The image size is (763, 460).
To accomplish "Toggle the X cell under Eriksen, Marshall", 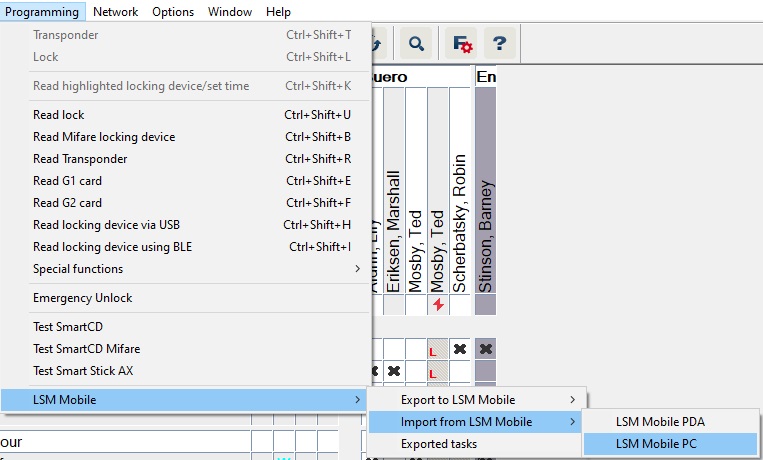I will click(394, 371).
